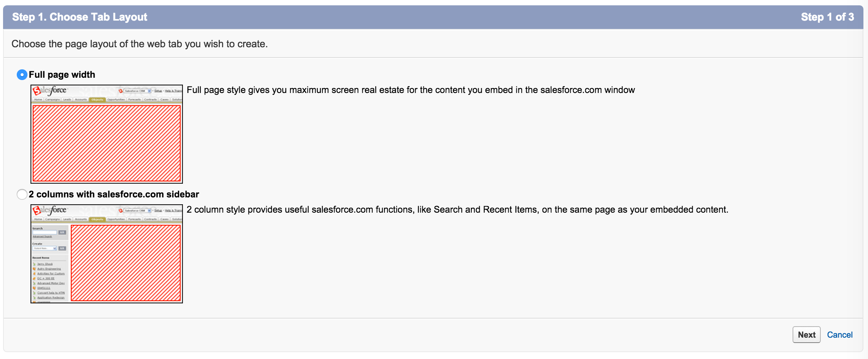Click the app dropdown in full page preview

pos(137,91)
